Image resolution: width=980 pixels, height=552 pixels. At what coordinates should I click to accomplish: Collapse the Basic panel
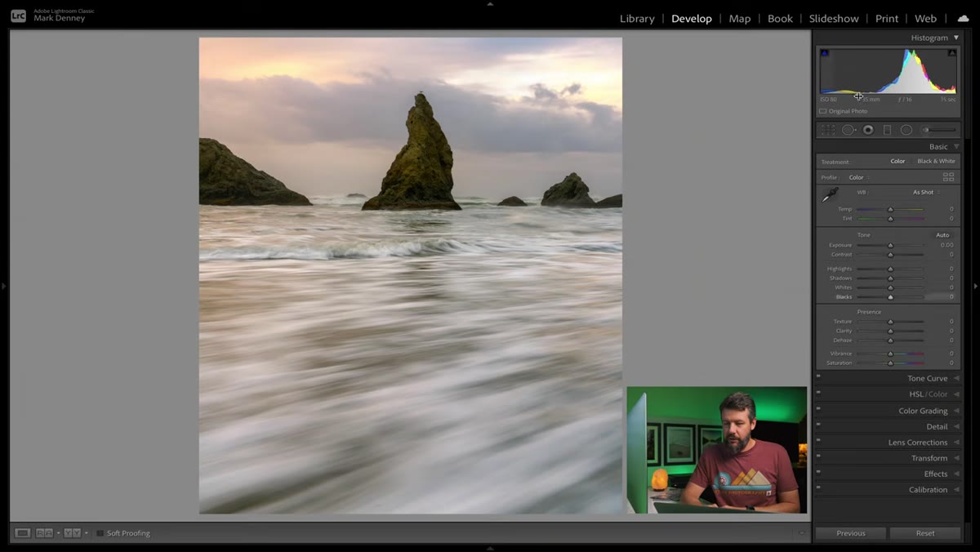point(956,147)
